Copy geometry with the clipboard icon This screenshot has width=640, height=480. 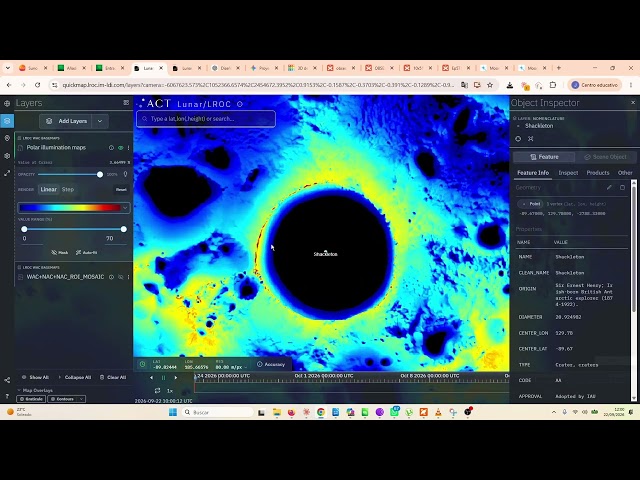622,187
